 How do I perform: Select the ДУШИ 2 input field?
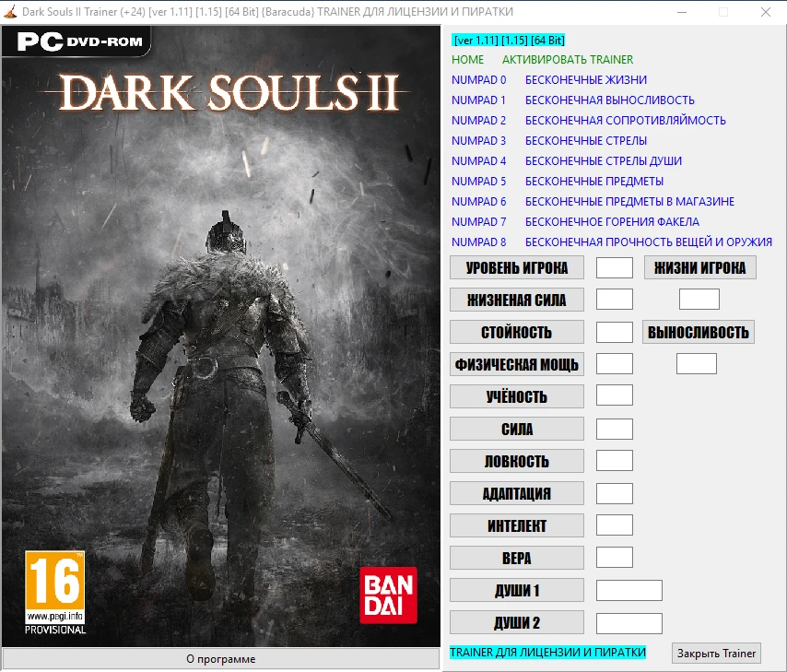click(628, 621)
